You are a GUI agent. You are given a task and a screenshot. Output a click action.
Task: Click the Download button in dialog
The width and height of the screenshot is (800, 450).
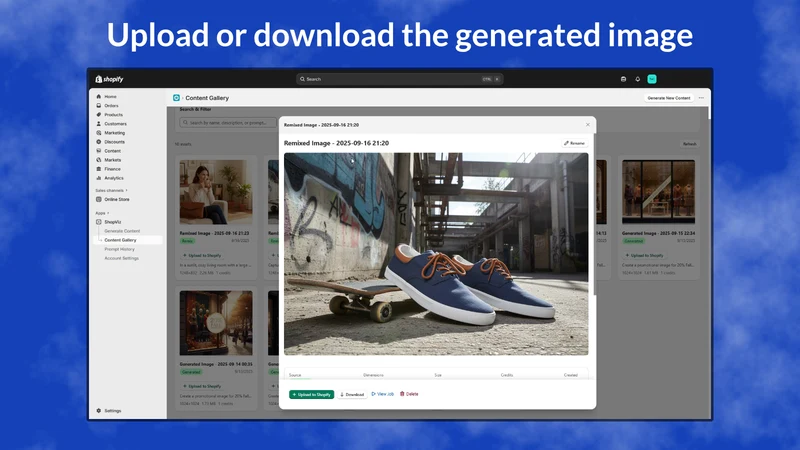(x=352, y=394)
